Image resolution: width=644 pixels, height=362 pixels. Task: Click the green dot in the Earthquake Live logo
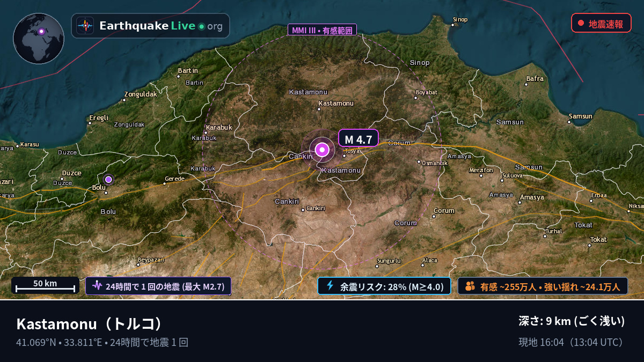[201, 26]
